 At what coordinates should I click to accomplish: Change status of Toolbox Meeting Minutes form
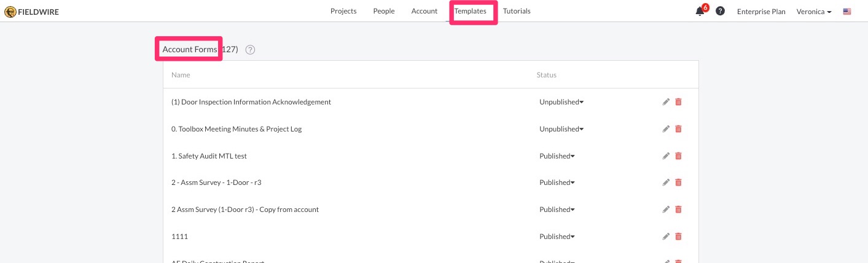pyautogui.click(x=561, y=129)
